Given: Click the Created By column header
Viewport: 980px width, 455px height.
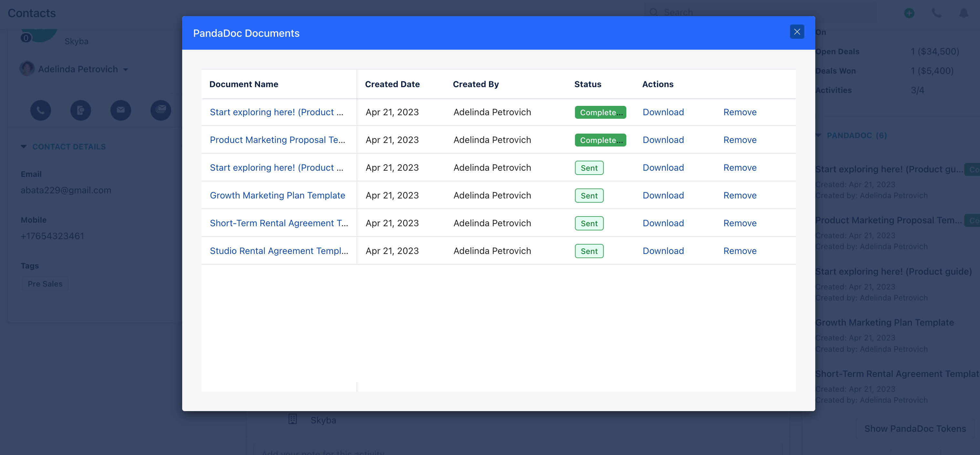Looking at the screenshot, I should 475,84.
